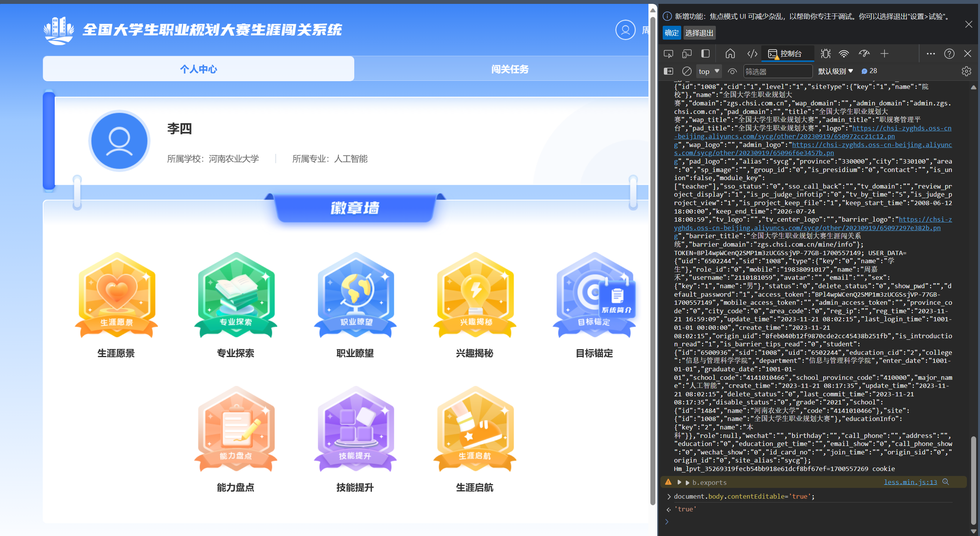Click the large profile avatar of 李四
The width and height of the screenshot is (980, 536).
[119, 141]
